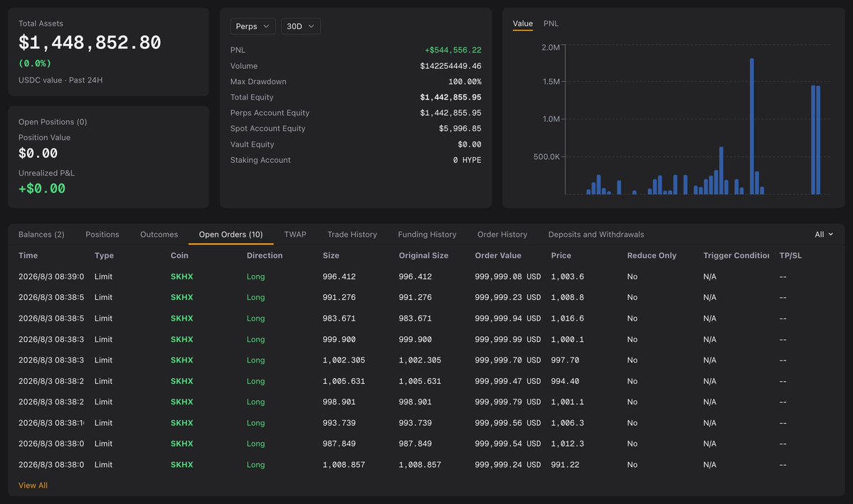Show the Trade History tab

pos(352,235)
